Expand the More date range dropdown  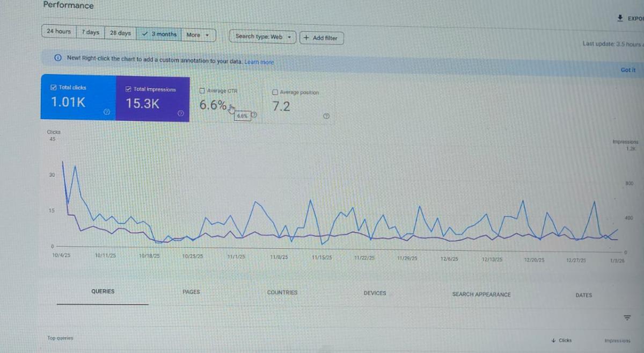[198, 35]
